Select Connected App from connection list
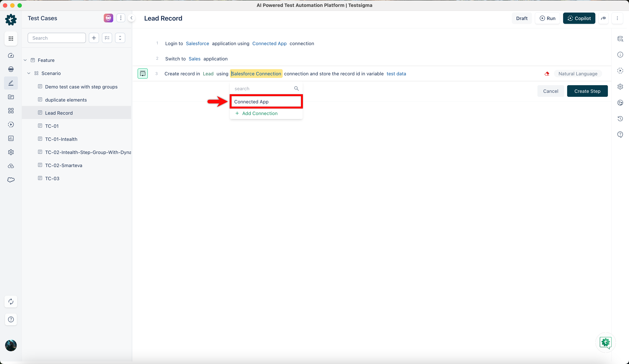The image size is (629, 364). [x=266, y=102]
